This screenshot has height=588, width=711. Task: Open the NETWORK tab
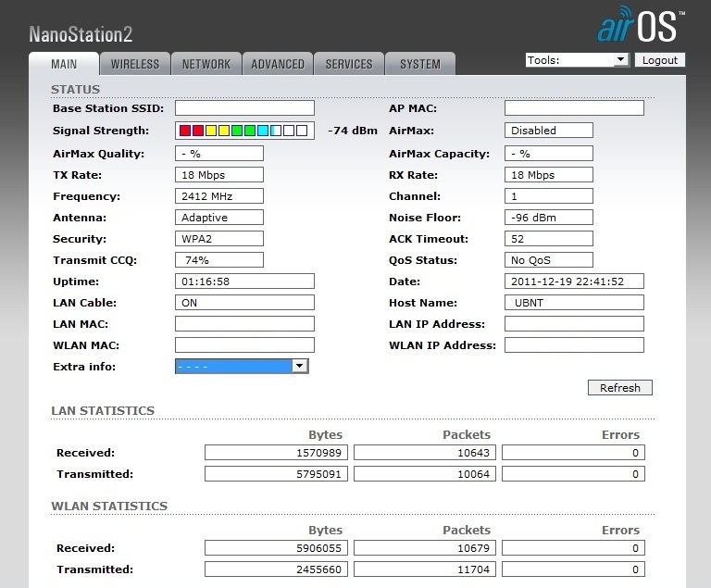click(206, 64)
